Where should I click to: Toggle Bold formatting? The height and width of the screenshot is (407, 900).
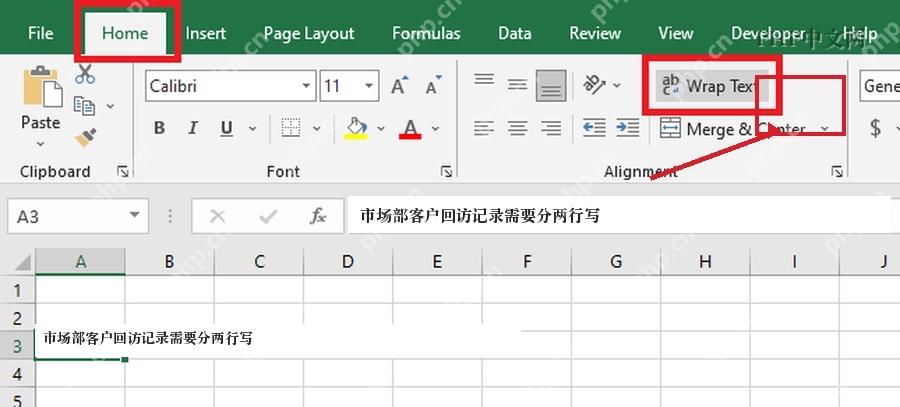point(160,128)
